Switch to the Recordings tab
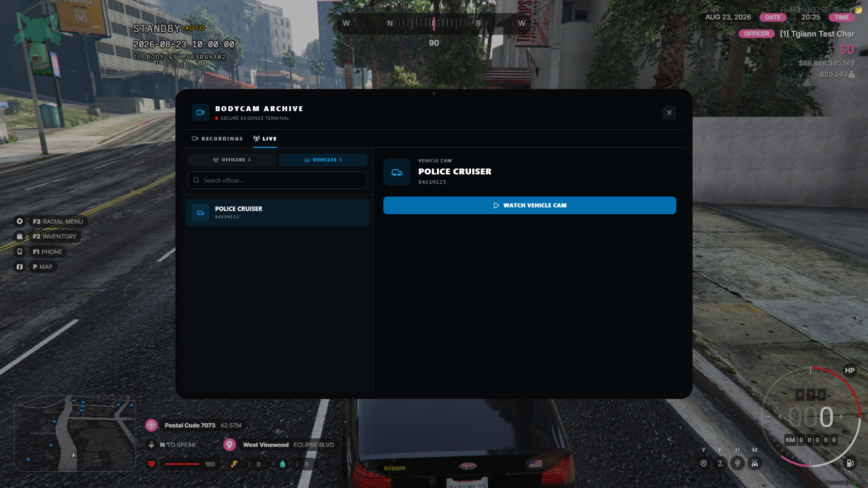This screenshot has width=868, height=488. click(x=217, y=139)
